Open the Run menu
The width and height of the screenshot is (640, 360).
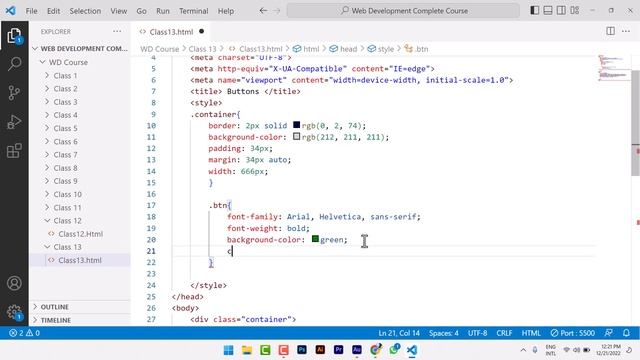click(x=163, y=11)
